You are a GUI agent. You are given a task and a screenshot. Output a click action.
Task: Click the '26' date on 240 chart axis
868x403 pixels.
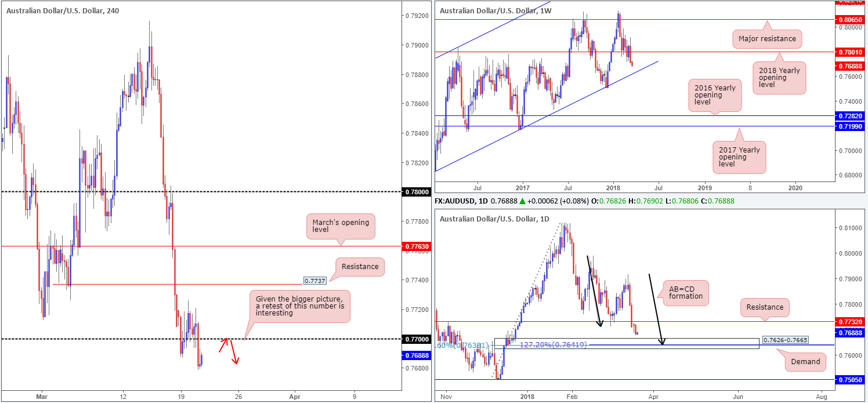pos(238,397)
